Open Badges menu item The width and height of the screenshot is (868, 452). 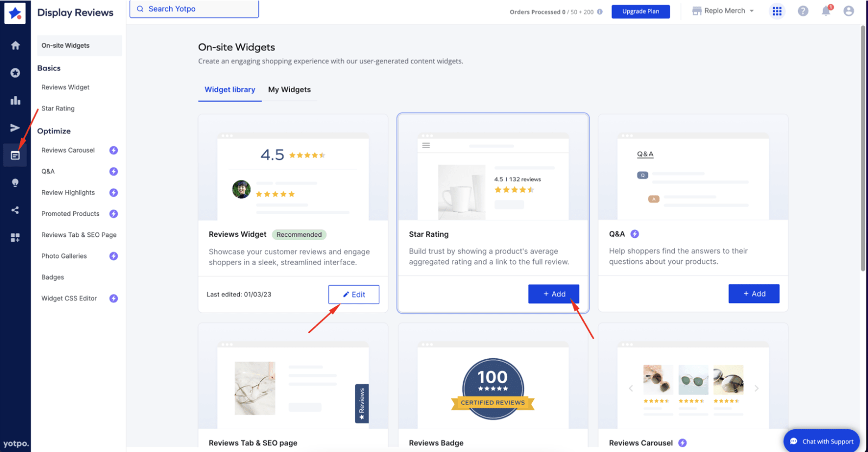coord(53,277)
